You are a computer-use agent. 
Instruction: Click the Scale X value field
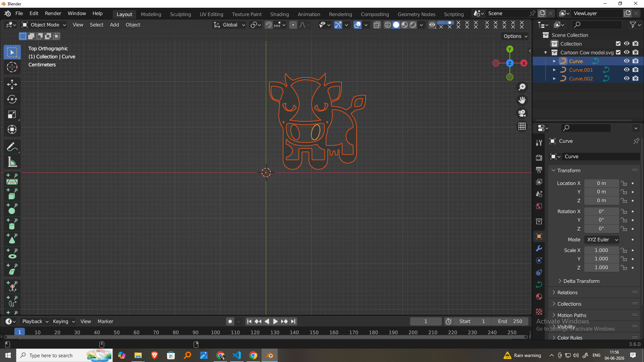pos(601,250)
